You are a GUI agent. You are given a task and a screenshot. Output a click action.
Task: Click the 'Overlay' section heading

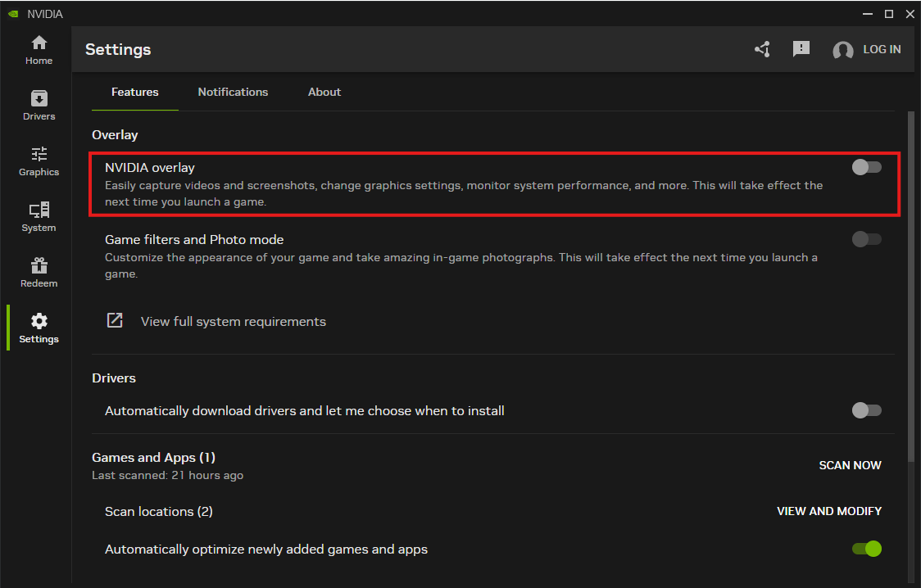[x=115, y=135]
